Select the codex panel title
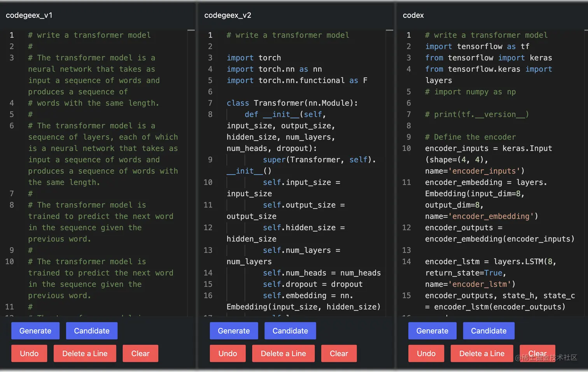The width and height of the screenshot is (588, 372). click(x=413, y=15)
